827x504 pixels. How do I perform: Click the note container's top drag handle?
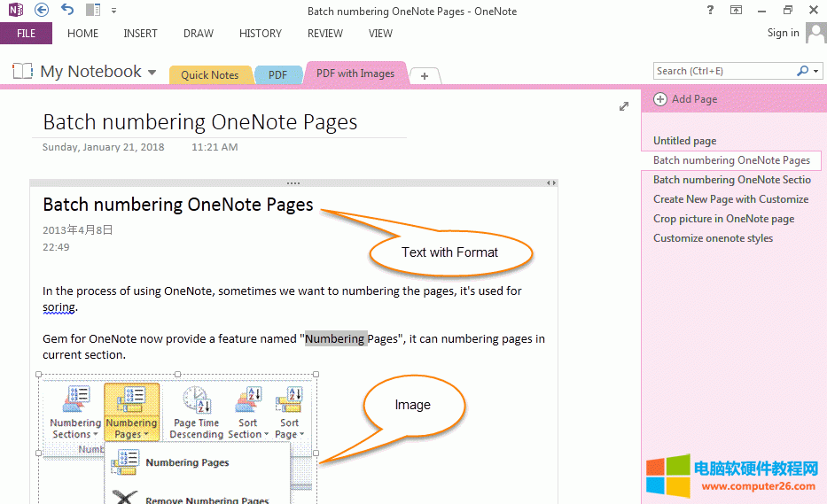point(293,182)
